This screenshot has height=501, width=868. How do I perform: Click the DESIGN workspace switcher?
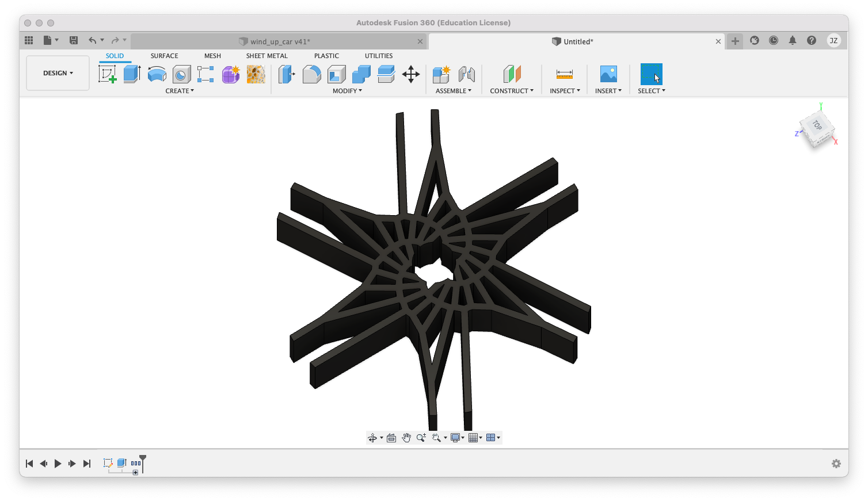58,73
